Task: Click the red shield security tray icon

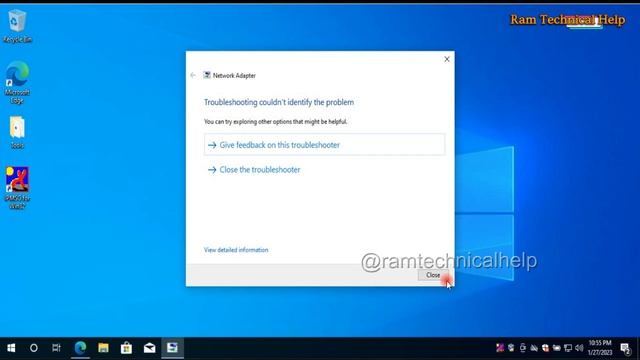Action: point(545,348)
